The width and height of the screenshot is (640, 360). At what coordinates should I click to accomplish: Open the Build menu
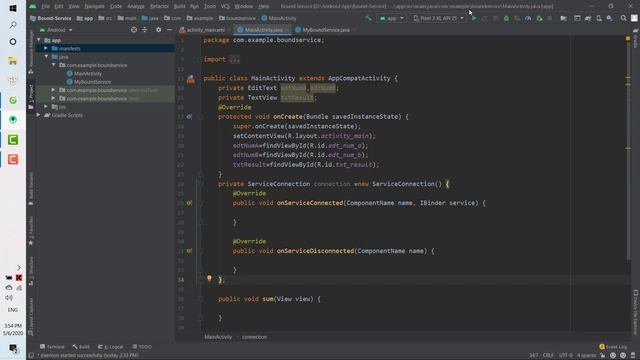(179, 7)
